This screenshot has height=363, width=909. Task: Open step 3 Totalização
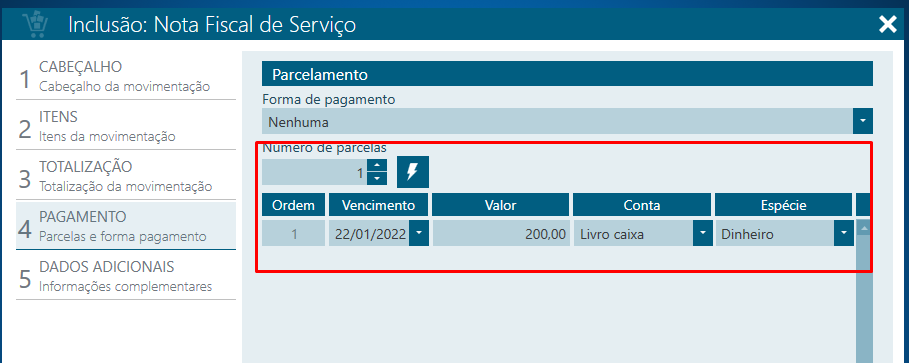pos(126,176)
